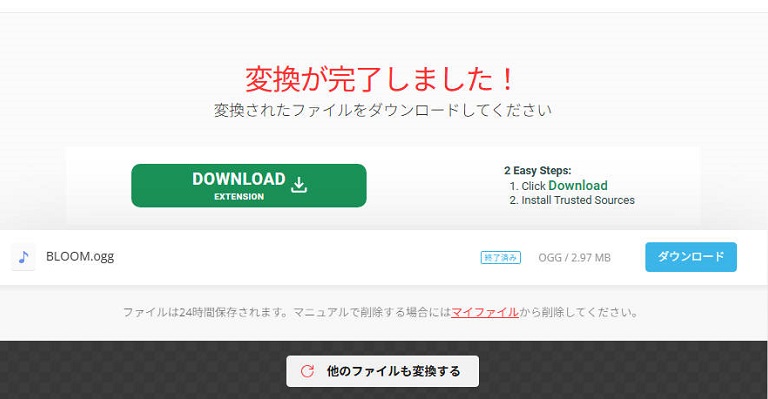Screen dimensions: 768x399
Task: Click 他のファイルも変換する button
Action: pyautogui.click(x=383, y=371)
